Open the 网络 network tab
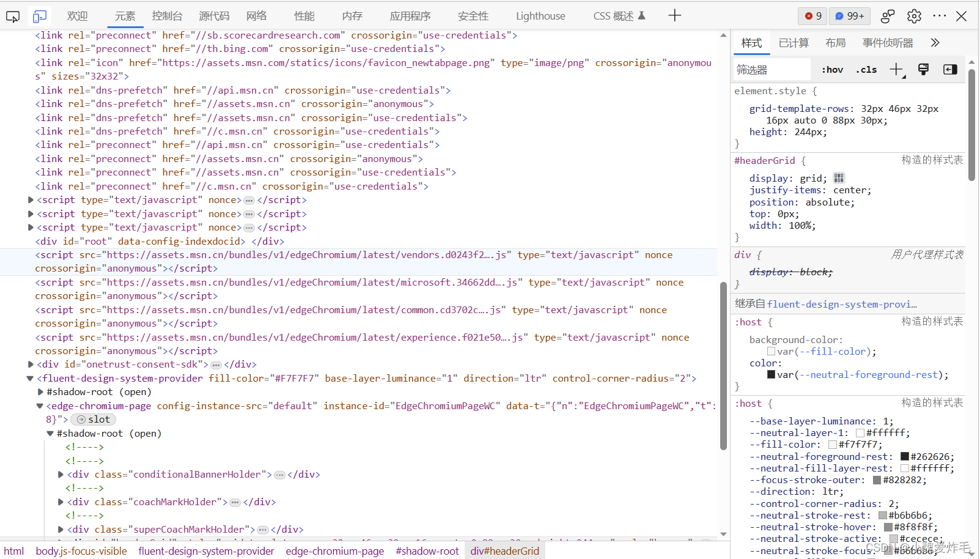This screenshot has height=559, width=980. [x=256, y=17]
